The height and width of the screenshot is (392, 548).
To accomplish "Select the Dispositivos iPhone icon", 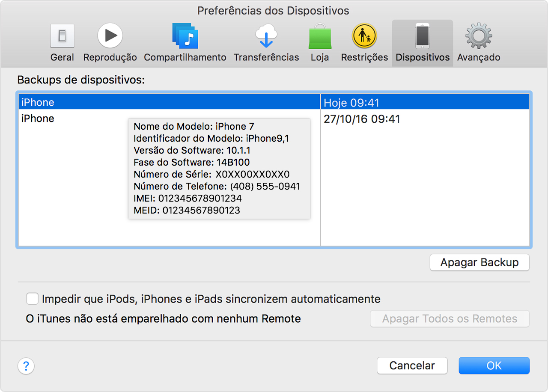I will 423,36.
